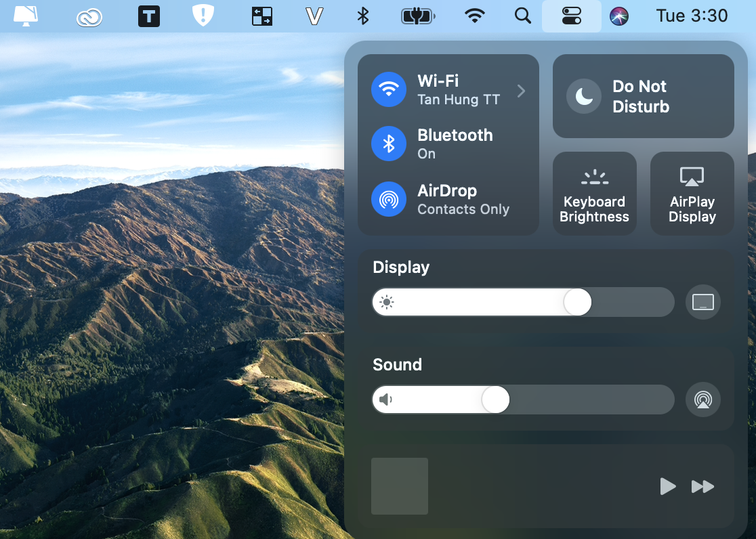This screenshot has height=539, width=756.
Task: Click the sound output AirPlay icon
Action: (702, 400)
